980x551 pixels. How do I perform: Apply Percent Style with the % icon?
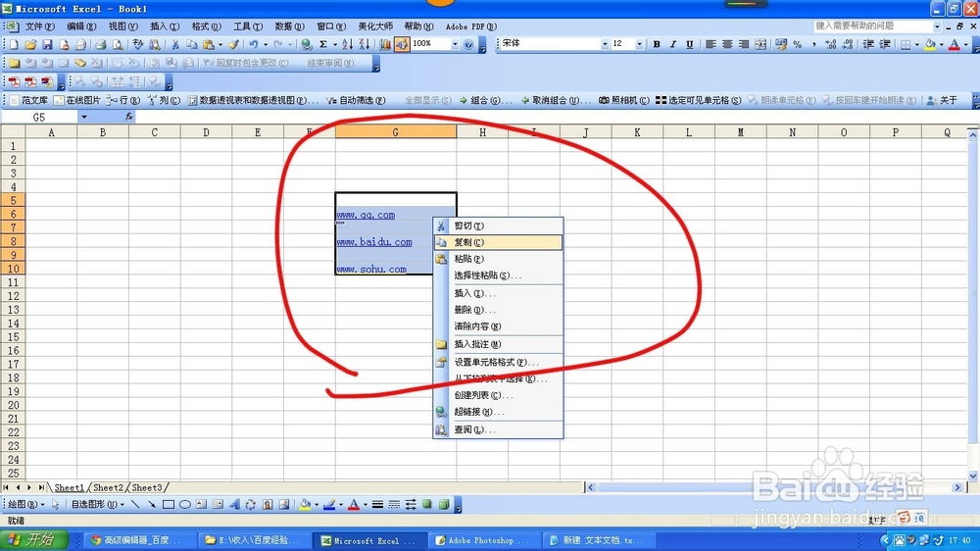coord(798,44)
